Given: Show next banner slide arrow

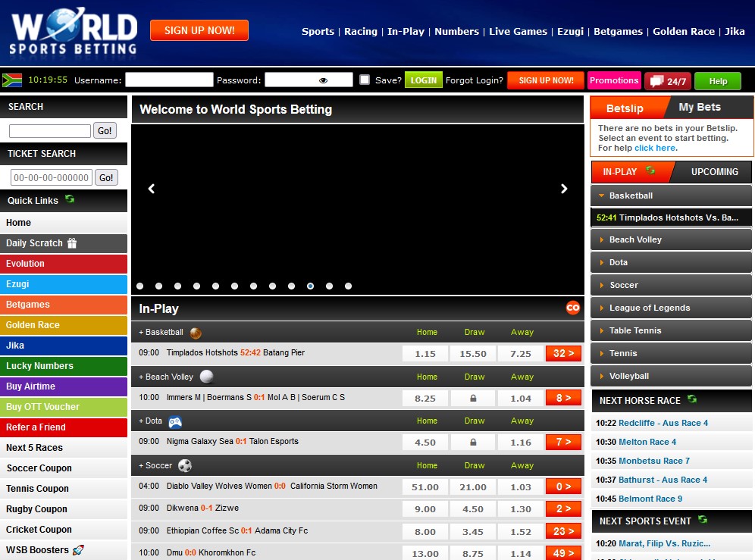Looking at the screenshot, I should 564,189.
